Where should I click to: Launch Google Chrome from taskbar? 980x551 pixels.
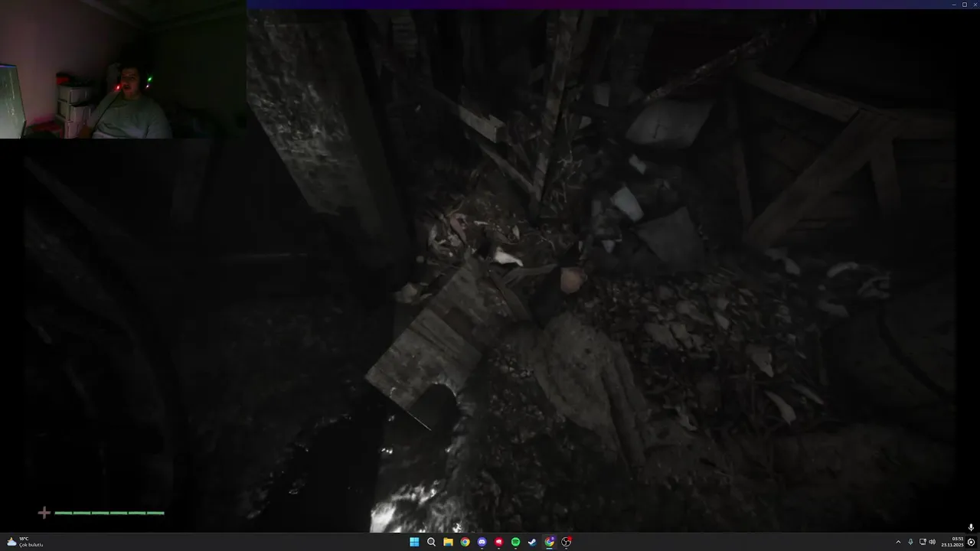point(465,542)
